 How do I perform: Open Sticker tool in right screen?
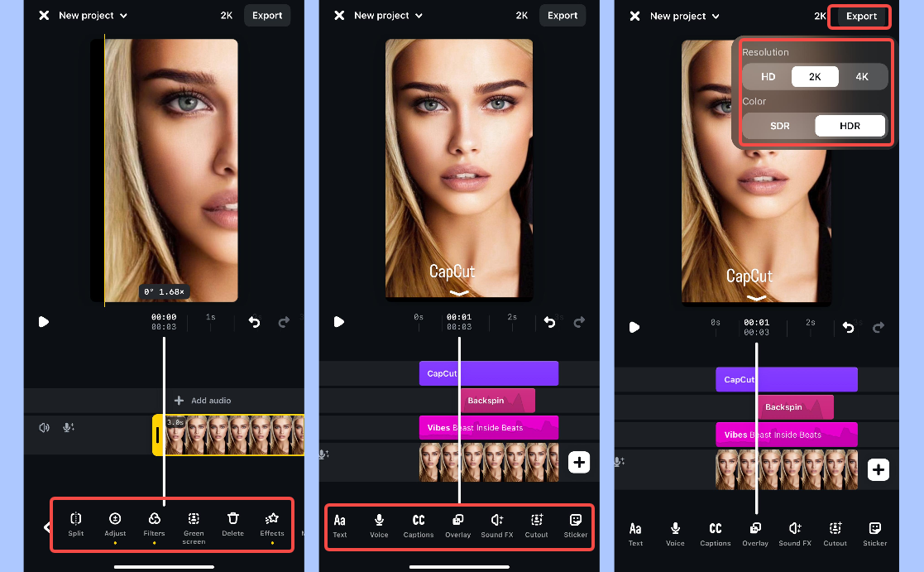tap(874, 534)
